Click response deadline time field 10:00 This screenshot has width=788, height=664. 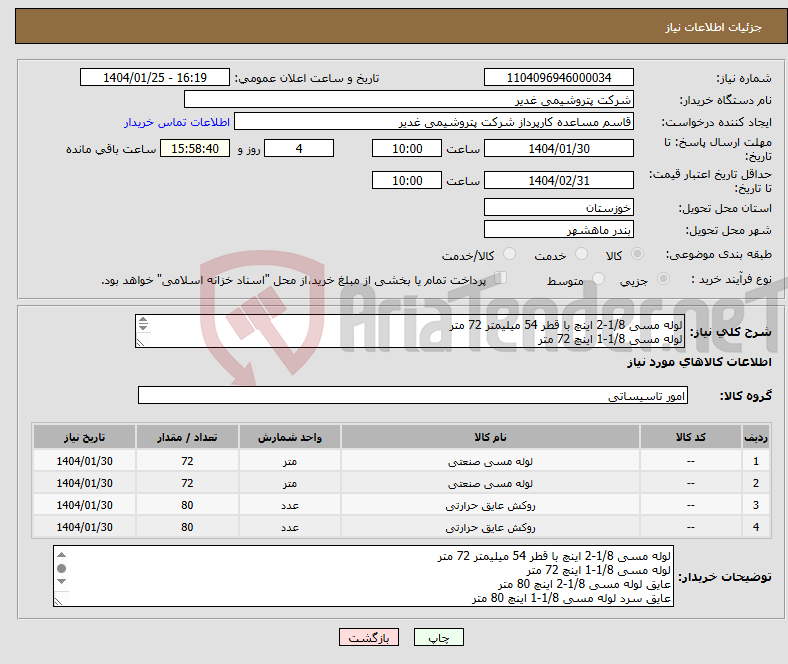pos(407,148)
